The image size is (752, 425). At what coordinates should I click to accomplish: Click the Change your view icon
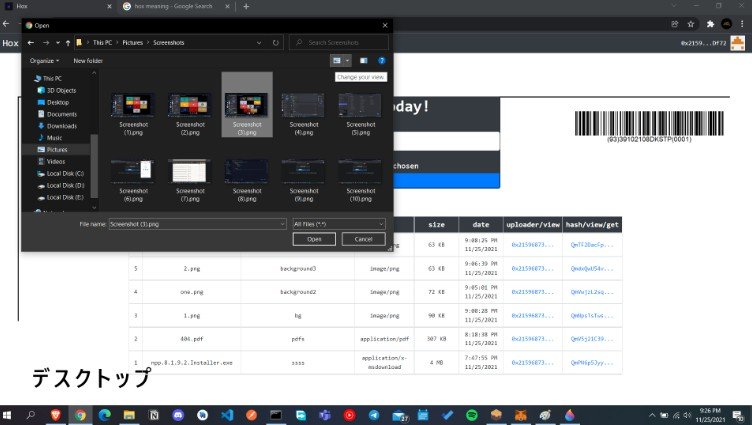click(337, 60)
